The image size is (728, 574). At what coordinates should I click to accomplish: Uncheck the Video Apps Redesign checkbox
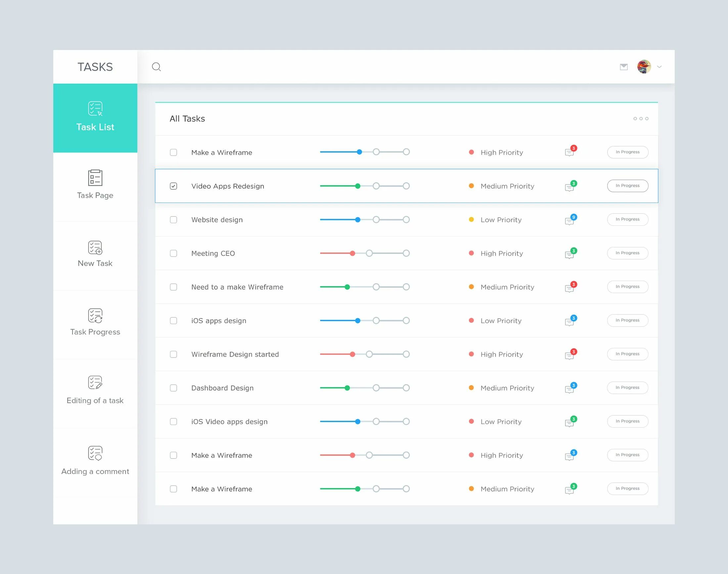173,186
